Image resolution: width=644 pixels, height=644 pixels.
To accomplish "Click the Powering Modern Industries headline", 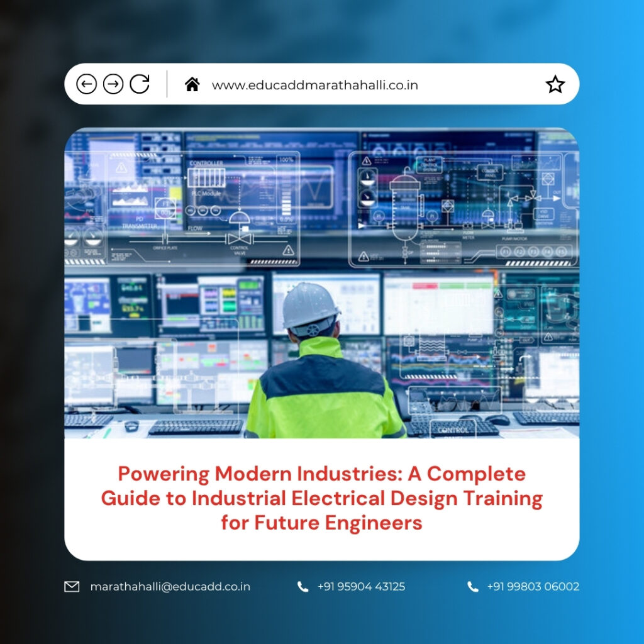I will tap(321, 498).
